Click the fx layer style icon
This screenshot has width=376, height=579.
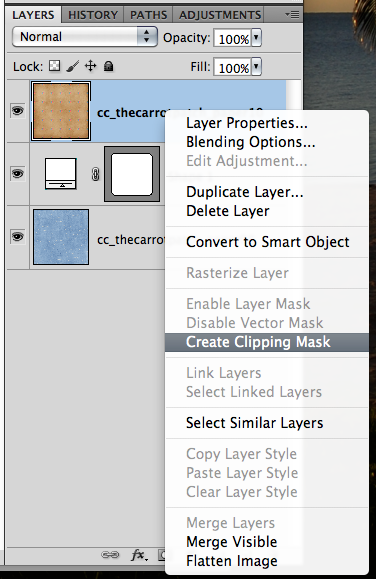(139, 555)
